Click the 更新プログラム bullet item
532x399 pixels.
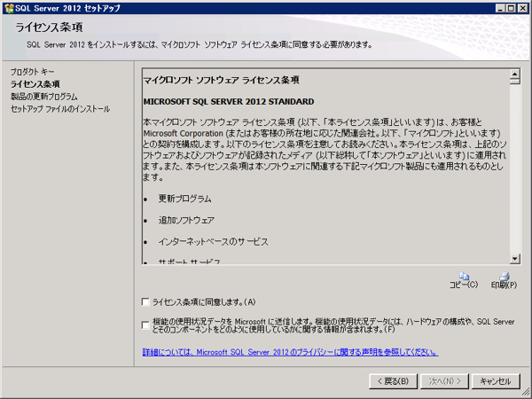click(185, 199)
